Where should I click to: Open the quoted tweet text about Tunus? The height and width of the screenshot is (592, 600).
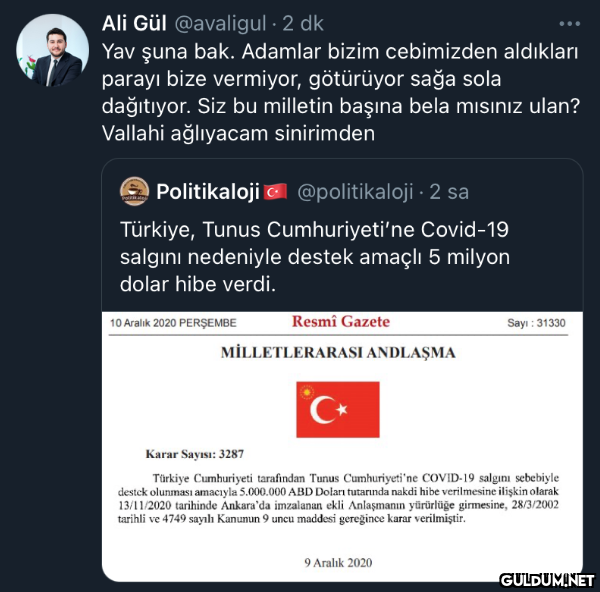tap(315, 257)
